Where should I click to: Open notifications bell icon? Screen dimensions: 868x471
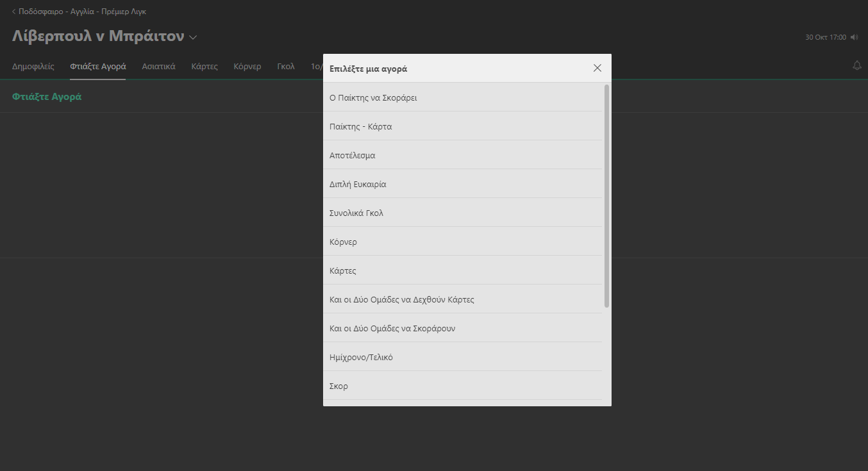click(857, 65)
